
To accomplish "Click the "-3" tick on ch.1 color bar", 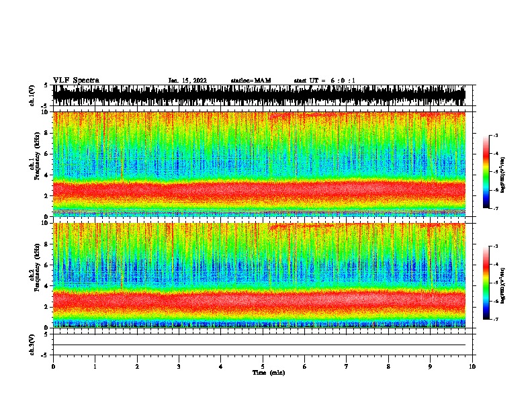I will click(496, 135).
